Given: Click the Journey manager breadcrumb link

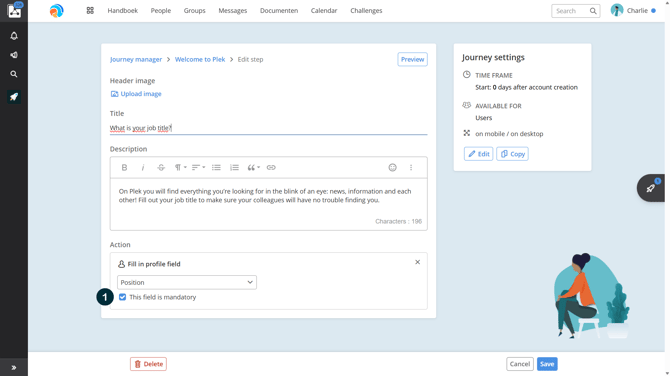Looking at the screenshot, I should pyautogui.click(x=136, y=59).
